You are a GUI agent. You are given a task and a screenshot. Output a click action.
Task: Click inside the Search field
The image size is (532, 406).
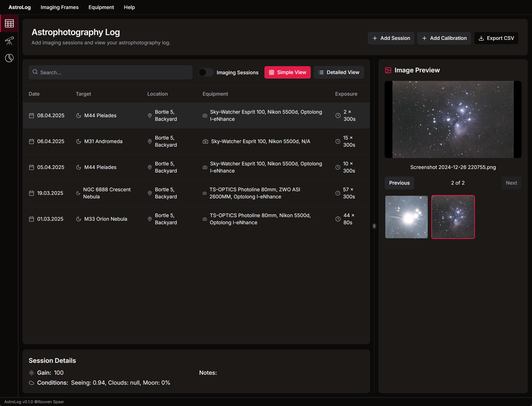click(110, 72)
